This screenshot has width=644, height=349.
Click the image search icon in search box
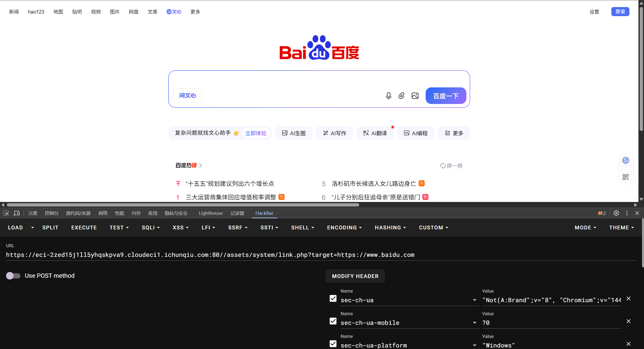415,96
